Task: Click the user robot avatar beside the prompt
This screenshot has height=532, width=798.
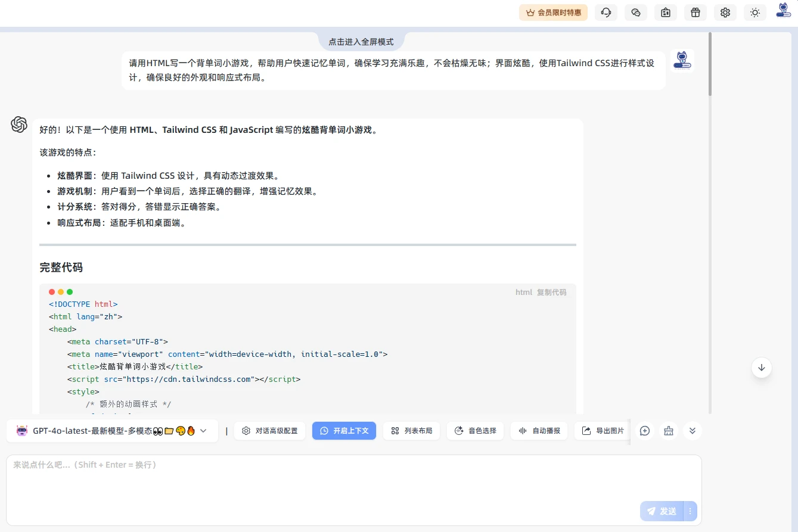Action: pyautogui.click(x=682, y=61)
